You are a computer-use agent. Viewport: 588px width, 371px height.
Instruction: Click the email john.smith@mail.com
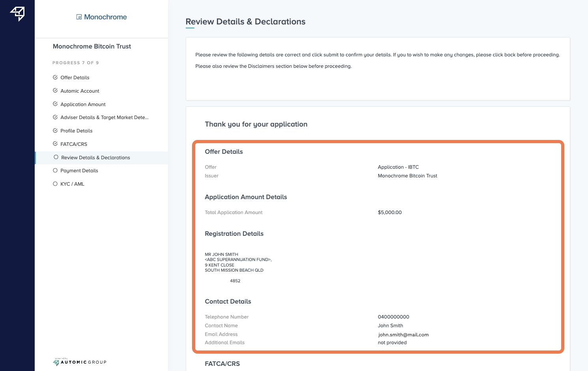(403, 335)
